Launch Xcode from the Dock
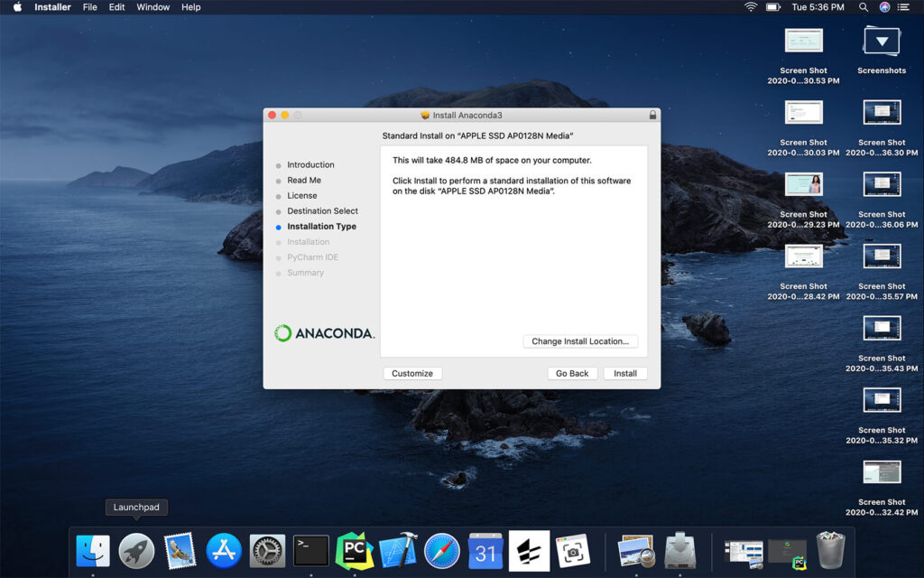 point(398,552)
